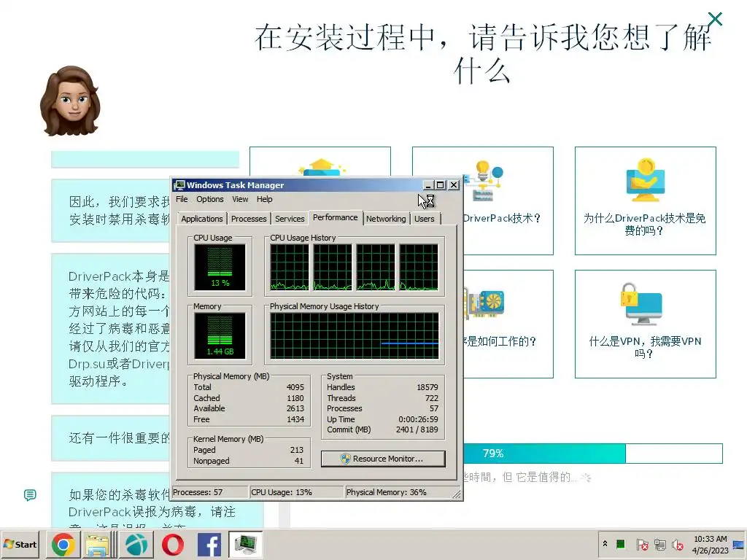
Task: Switch to the Applications tab
Action: click(x=202, y=219)
